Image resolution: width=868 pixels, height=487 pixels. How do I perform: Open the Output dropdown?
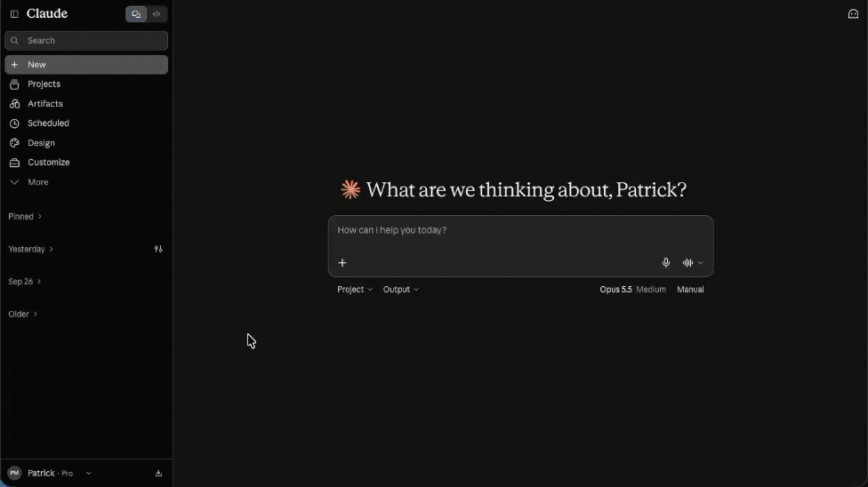401,290
